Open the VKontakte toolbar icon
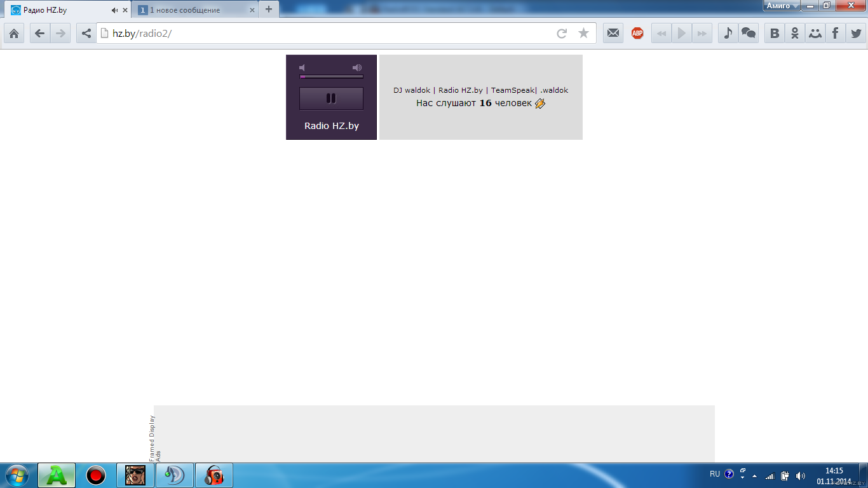The image size is (868, 488). pyautogui.click(x=775, y=33)
